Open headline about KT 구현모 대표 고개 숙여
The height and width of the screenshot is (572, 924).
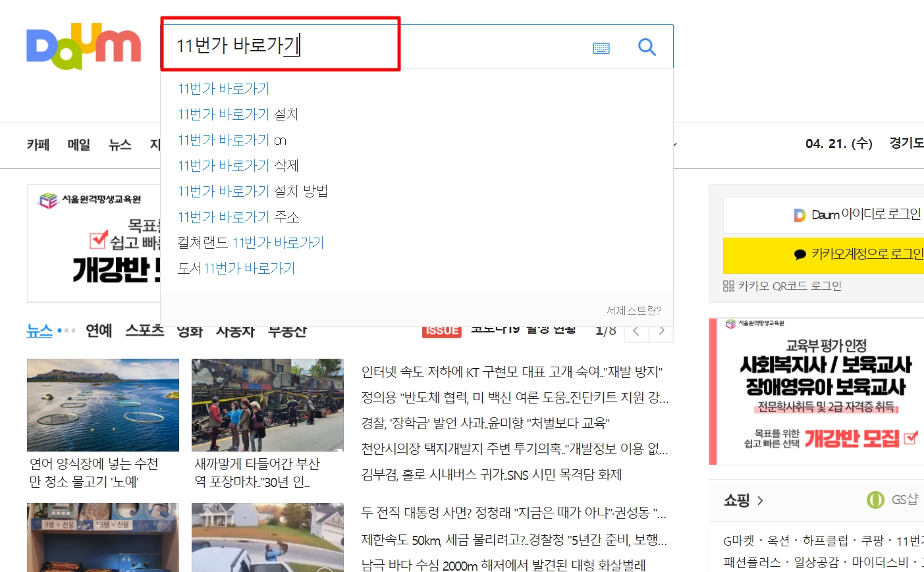(x=512, y=372)
